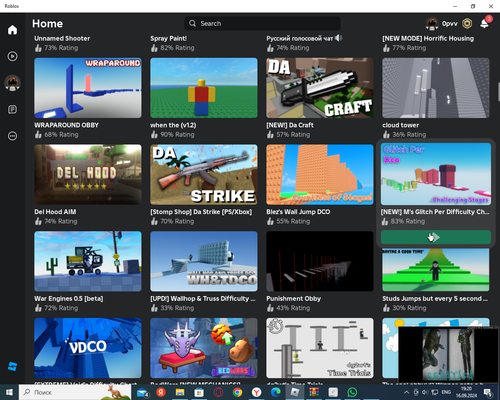The width and height of the screenshot is (500, 400).
Task: Open the Action Center notification icon
Action: tap(488, 392)
